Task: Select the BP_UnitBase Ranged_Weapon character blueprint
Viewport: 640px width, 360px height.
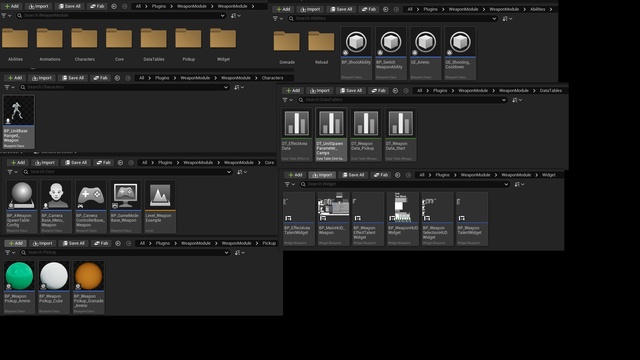Action: point(19,122)
